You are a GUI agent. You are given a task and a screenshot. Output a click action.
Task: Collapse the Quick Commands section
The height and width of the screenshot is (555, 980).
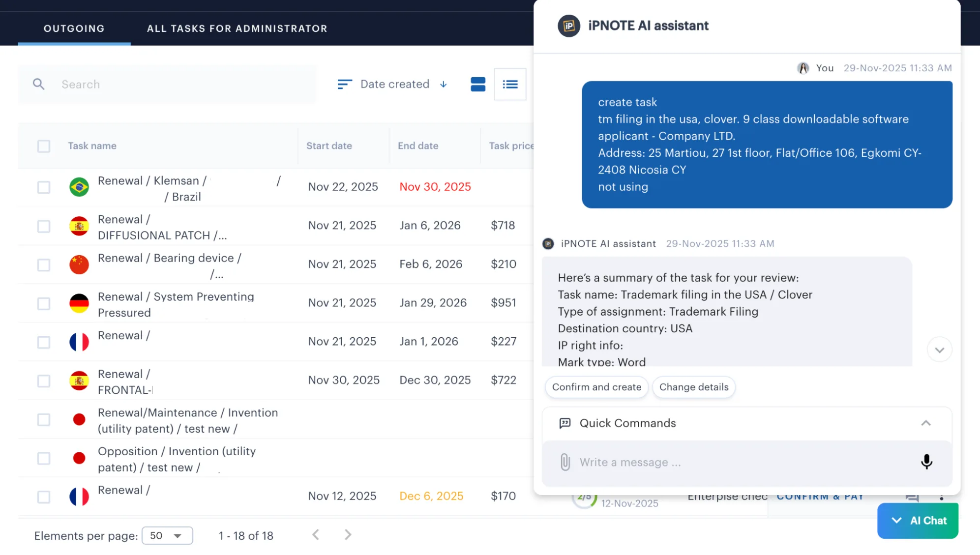(x=925, y=423)
